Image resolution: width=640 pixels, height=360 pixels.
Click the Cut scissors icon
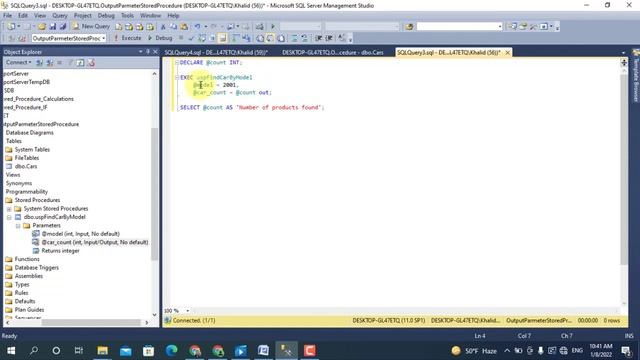[x=163, y=27]
